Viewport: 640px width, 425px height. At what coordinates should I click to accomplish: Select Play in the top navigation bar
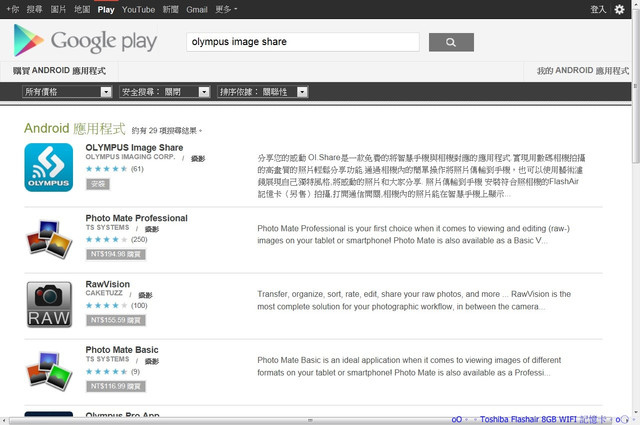106,9
